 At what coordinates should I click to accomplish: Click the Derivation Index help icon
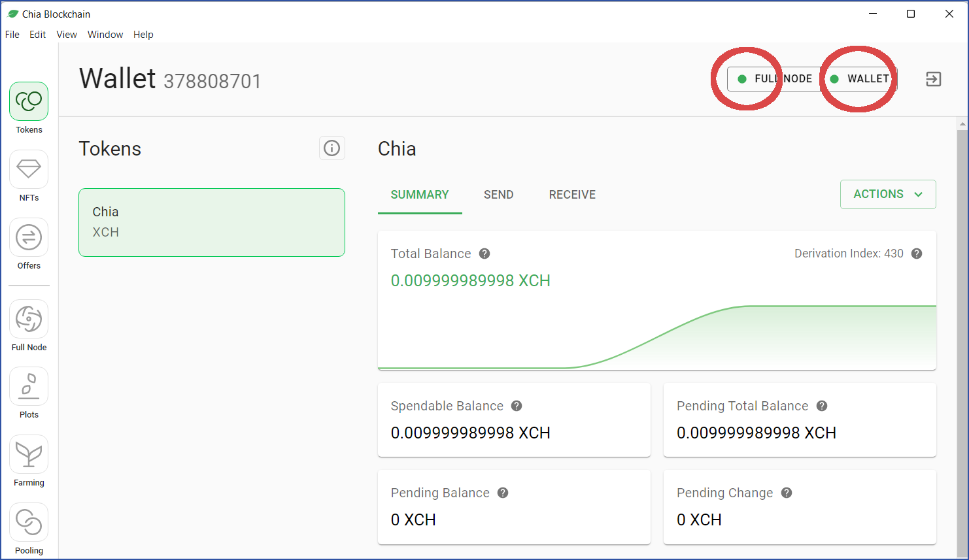pos(917,254)
